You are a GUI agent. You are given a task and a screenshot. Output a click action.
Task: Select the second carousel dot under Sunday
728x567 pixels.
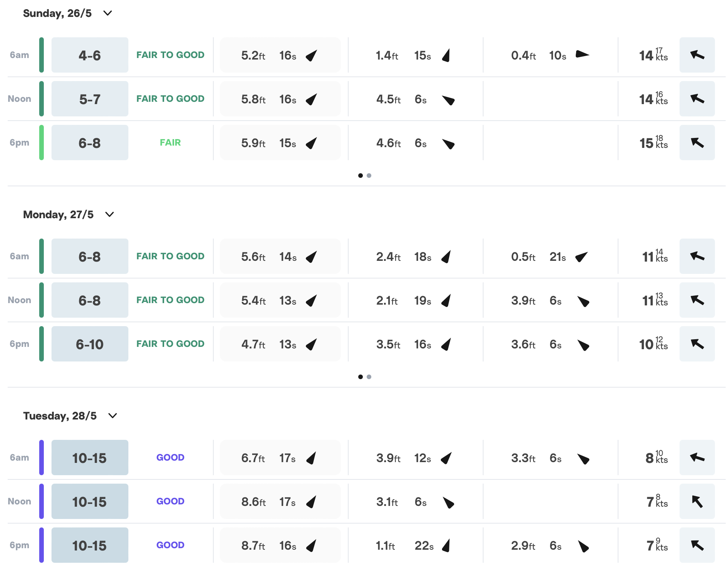369,176
